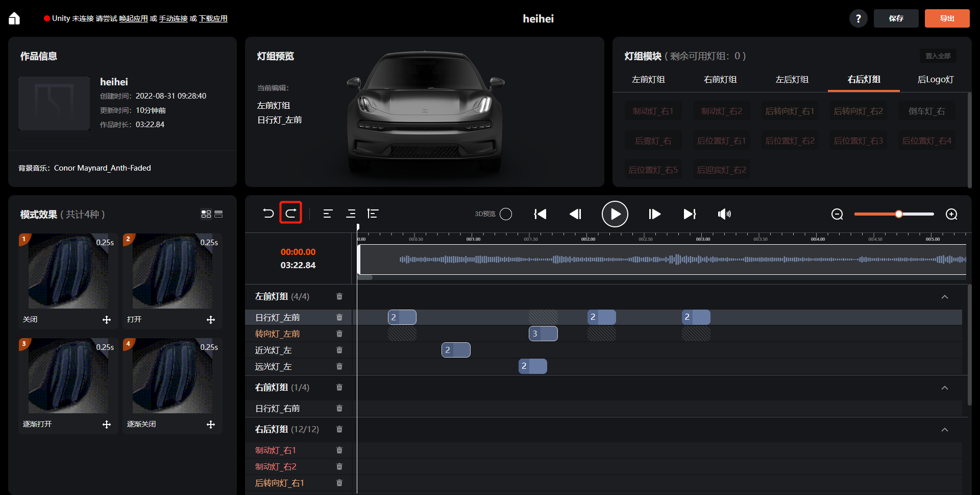Delete the 转向灯_左前 track
This screenshot has width=980, height=495.
click(339, 334)
